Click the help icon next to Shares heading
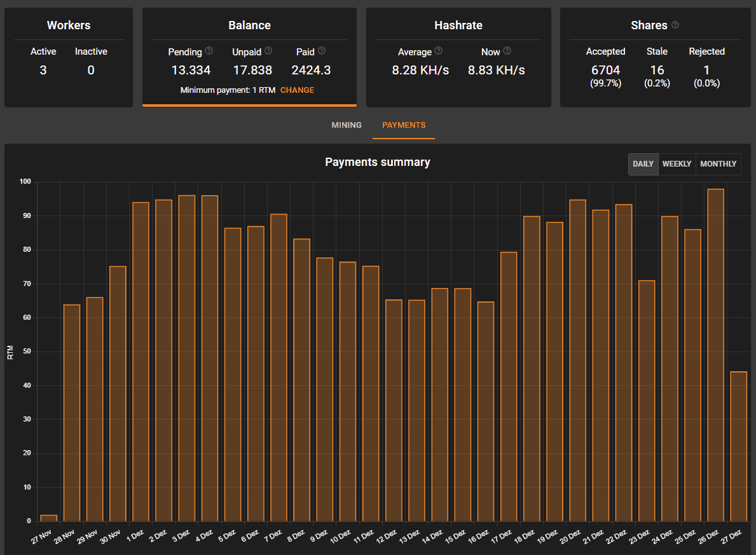756x555 pixels. point(675,25)
